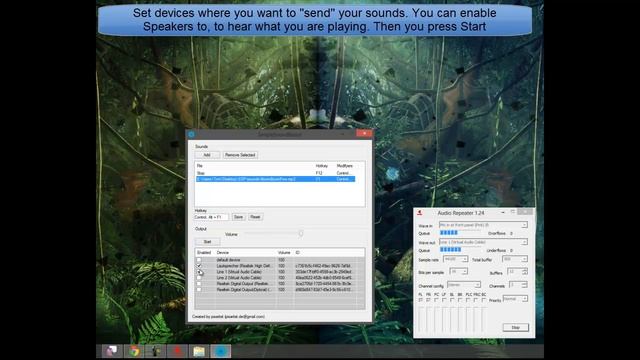640x360 pixels.
Task: Click the File column header
Action: coord(200,166)
